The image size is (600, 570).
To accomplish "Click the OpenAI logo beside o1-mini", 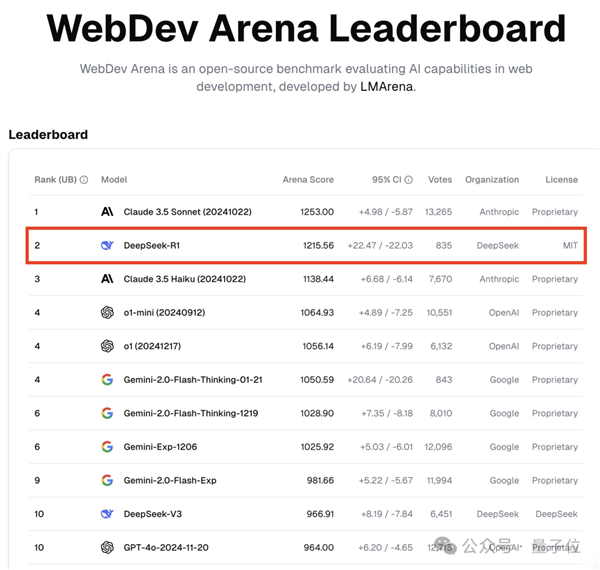I will pyautogui.click(x=107, y=313).
